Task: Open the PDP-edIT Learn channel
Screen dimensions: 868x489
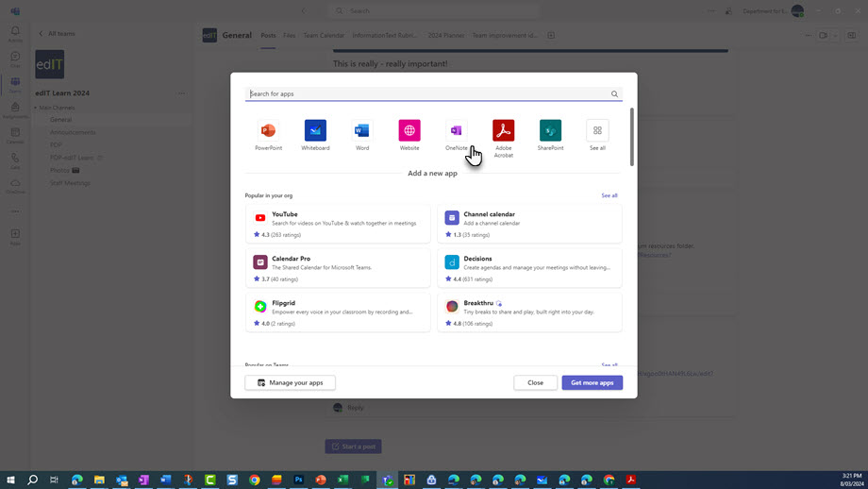Action: coord(72,158)
